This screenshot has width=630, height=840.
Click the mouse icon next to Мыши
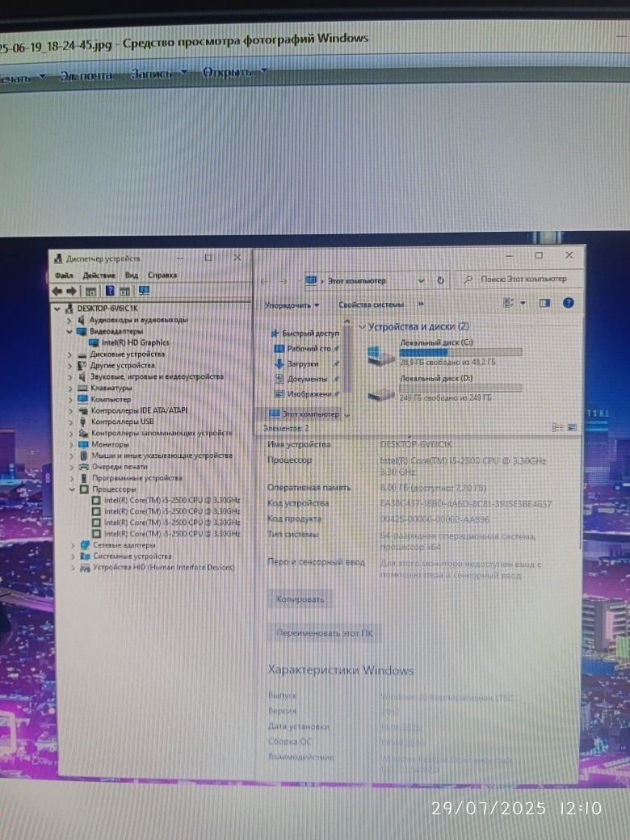click(83, 456)
